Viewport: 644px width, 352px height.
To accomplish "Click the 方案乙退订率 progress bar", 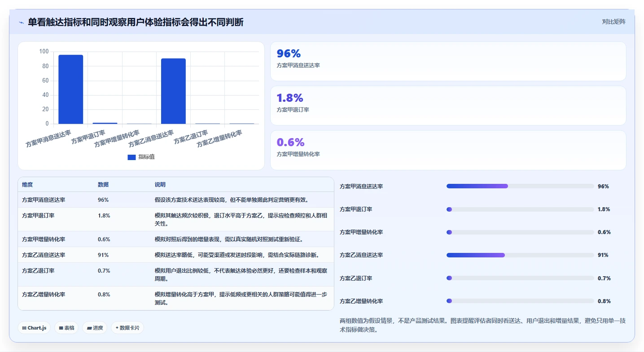I will (x=520, y=278).
